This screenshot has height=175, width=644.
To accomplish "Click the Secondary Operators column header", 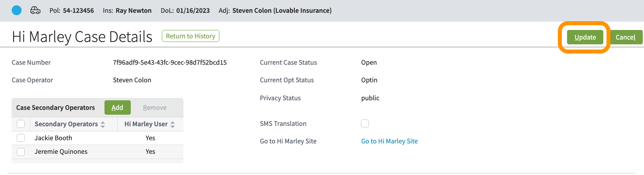I will tap(66, 124).
